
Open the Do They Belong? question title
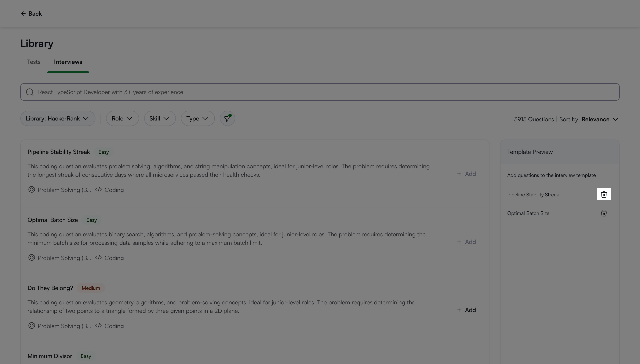50,288
